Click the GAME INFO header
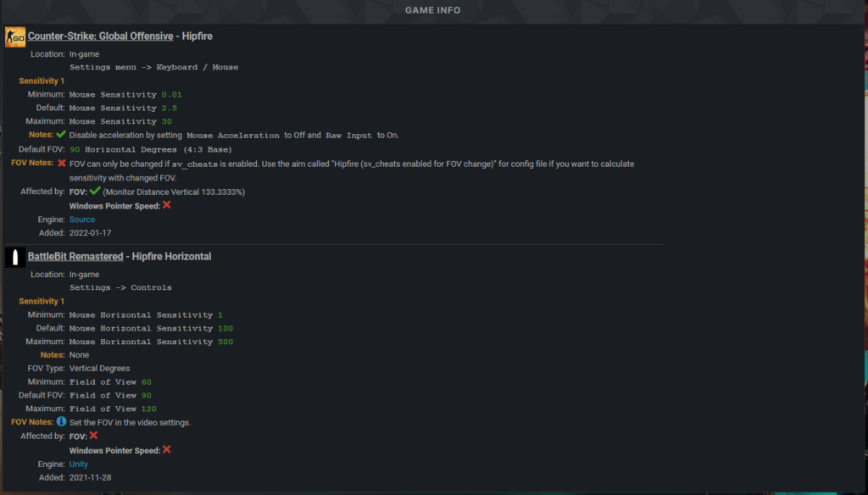 (433, 10)
